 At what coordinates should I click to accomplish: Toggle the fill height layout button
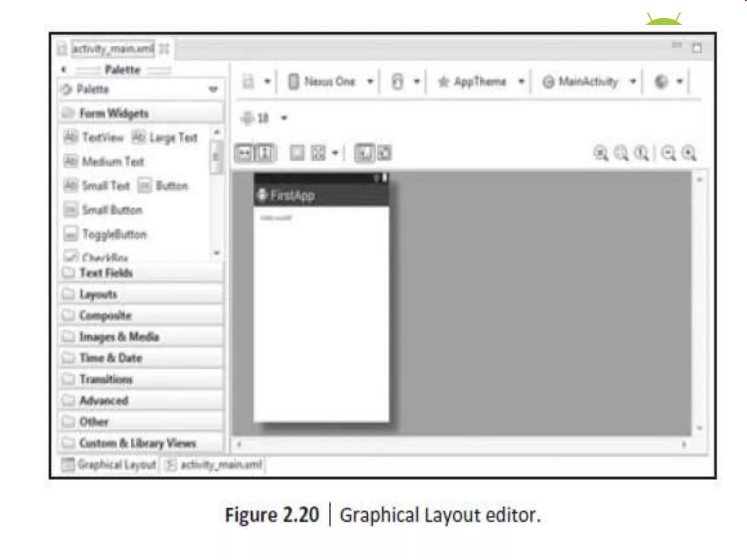(x=265, y=153)
